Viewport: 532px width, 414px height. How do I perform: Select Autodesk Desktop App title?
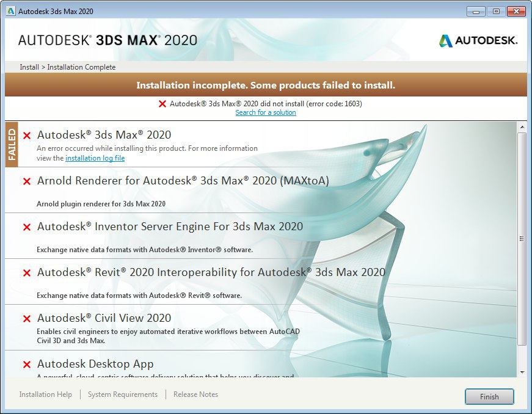(x=95, y=364)
